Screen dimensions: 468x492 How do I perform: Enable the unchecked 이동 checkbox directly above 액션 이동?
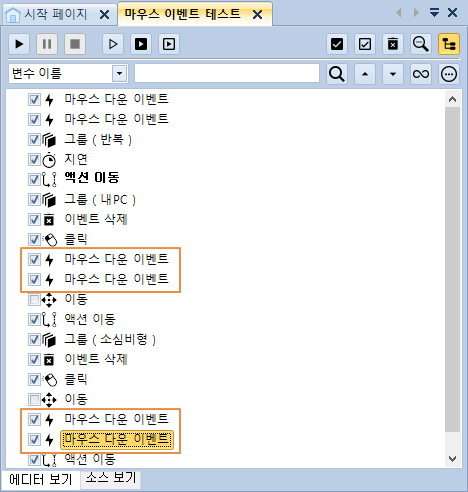click(x=34, y=299)
